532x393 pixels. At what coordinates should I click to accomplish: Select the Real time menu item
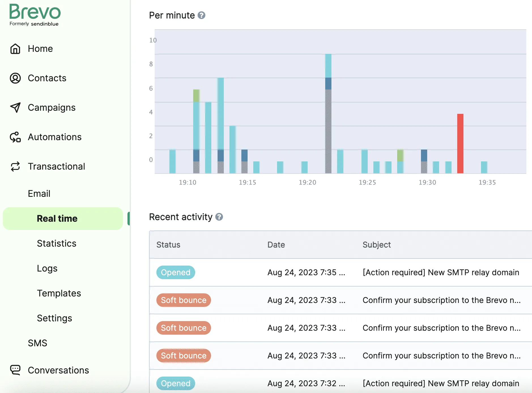57,218
